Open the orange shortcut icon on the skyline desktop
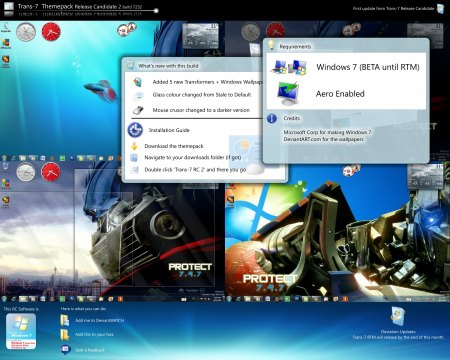 click(x=6, y=202)
